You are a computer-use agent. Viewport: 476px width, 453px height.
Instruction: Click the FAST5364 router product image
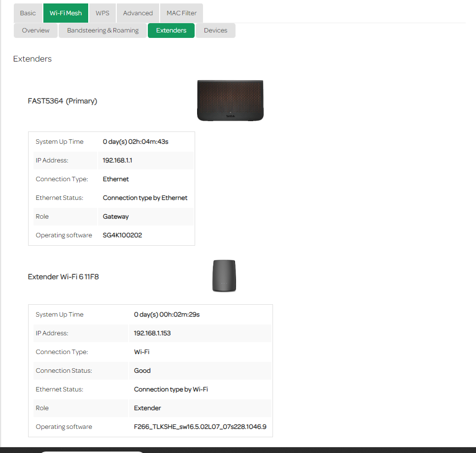230,99
